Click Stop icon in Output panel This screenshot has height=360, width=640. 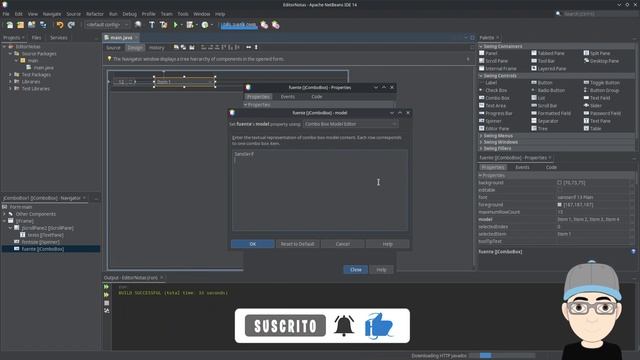click(107, 303)
